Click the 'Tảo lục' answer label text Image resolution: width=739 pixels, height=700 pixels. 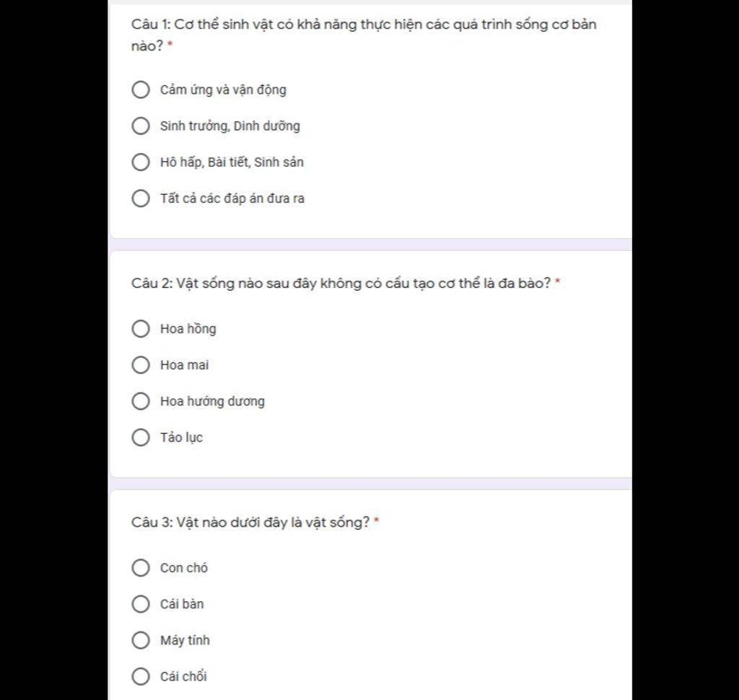click(x=181, y=437)
